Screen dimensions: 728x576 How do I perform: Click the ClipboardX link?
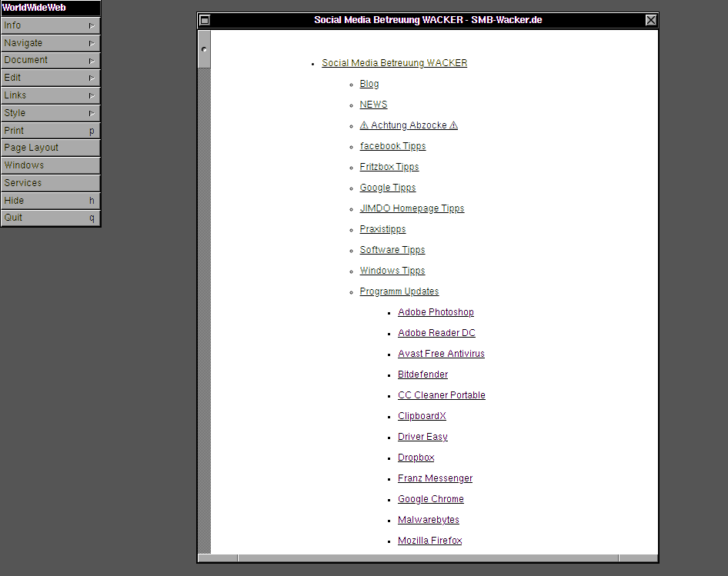pos(422,416)
